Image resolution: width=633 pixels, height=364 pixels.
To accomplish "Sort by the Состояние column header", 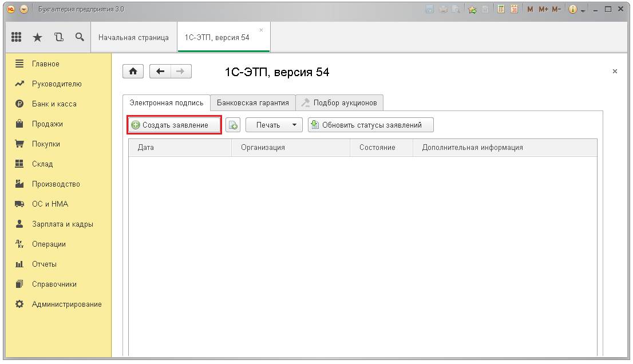I will tap(382, 148).
